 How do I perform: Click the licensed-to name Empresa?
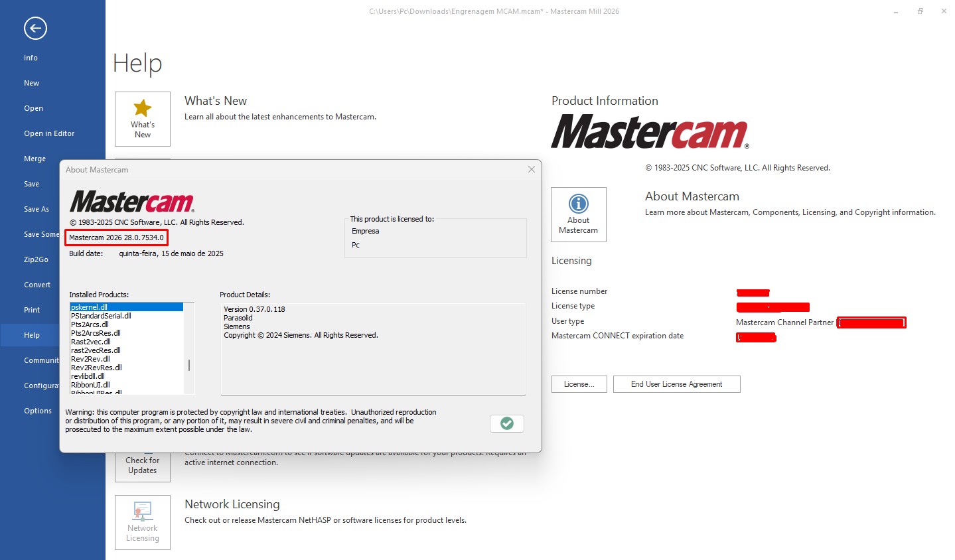[366, 231]
